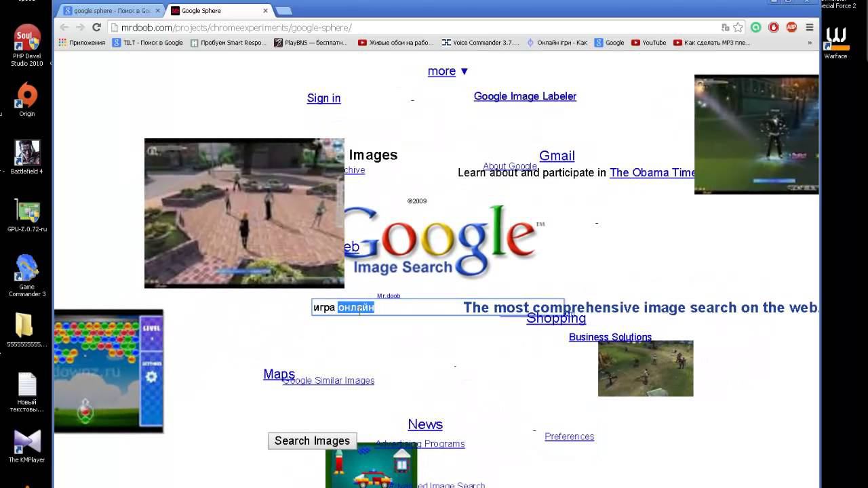Open the Новый текстовый document icon

[26, 392]
